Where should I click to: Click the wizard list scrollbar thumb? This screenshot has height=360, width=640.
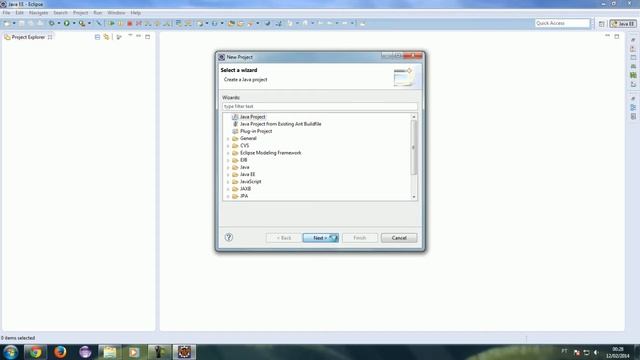(414, 147)
